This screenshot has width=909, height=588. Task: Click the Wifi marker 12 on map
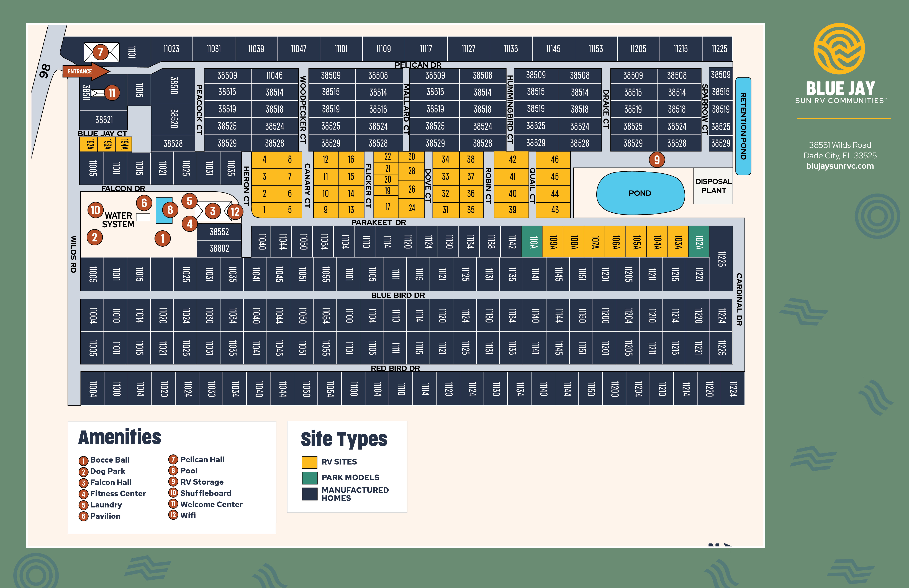click(235, 212)
